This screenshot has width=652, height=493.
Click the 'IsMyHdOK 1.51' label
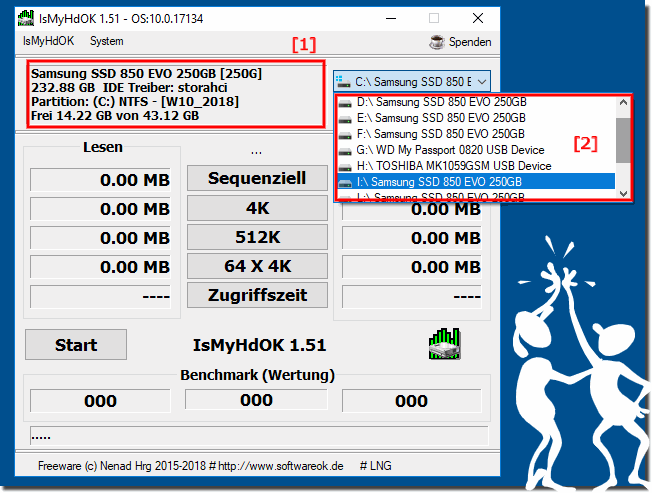259,345
